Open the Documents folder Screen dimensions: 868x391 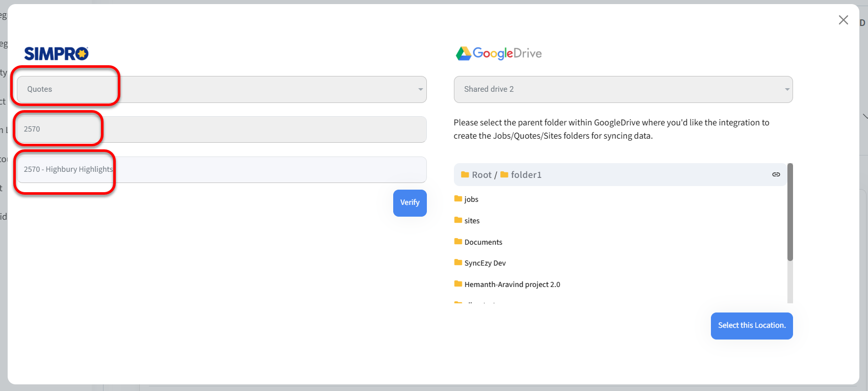click(483, 242)
